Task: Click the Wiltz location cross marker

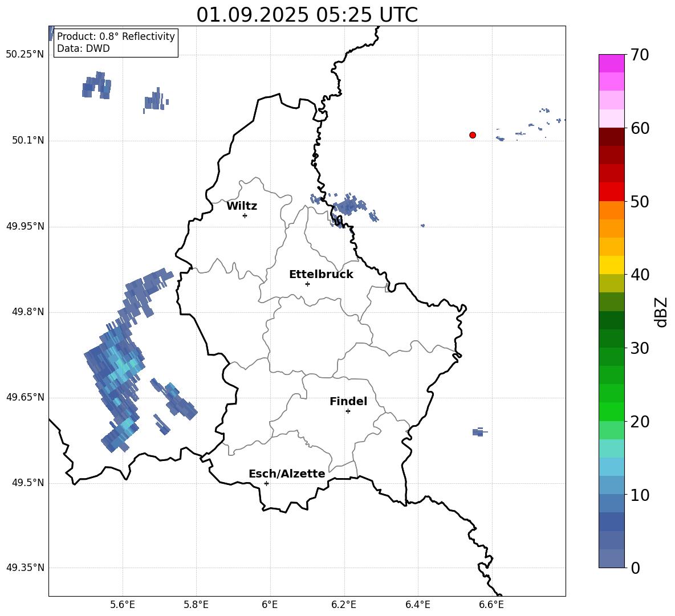Action: [x=245, y=215]
